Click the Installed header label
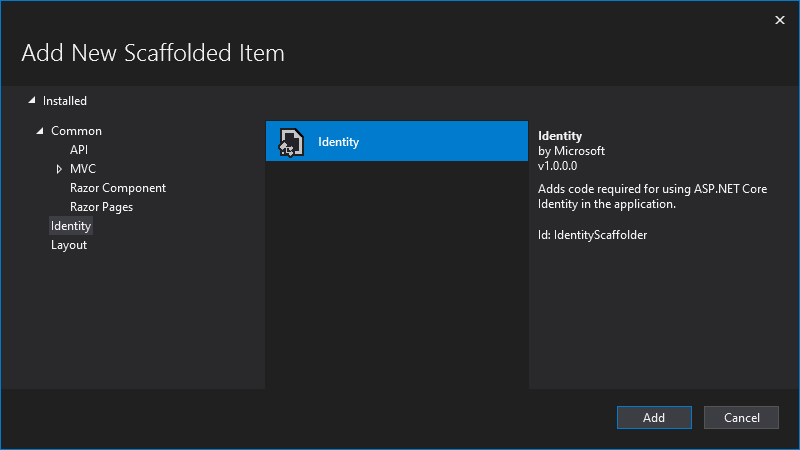The height and width of the screenshot is (450, 800). pyautogui.click(x=65, y=101)
